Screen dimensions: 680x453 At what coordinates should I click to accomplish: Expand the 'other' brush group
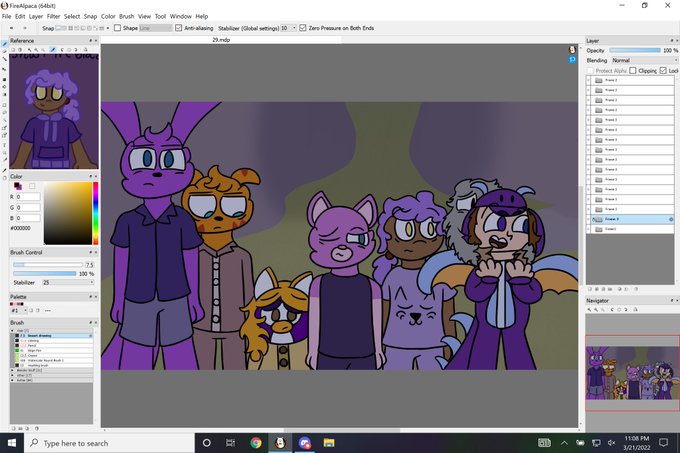12,375
